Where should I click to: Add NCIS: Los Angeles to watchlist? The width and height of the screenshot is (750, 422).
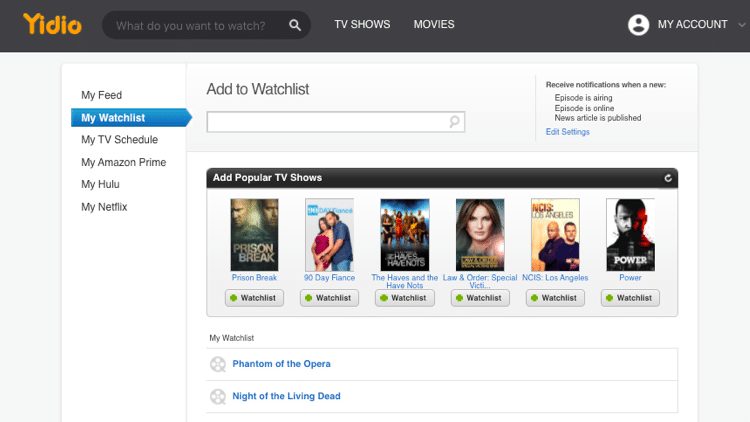coord(555,298)
